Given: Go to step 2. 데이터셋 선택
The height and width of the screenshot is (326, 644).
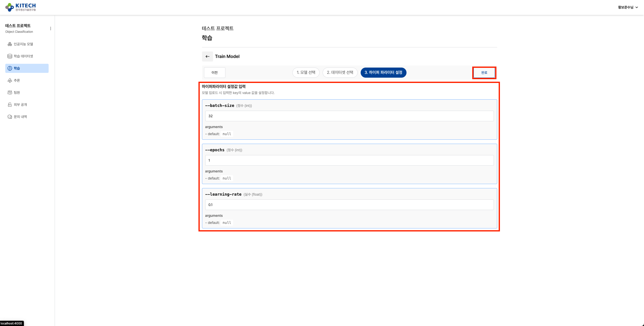Looking at the screenshot, I should [340, 73].
